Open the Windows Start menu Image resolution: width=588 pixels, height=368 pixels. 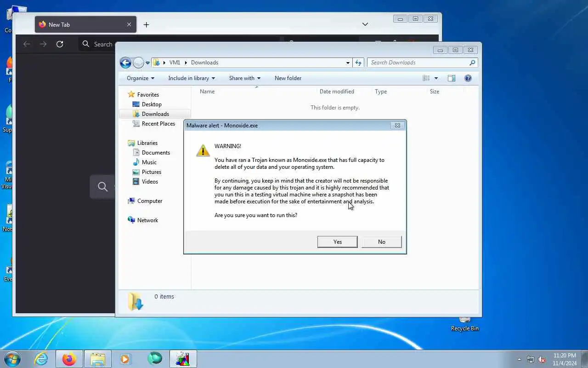tap(12, 359)
